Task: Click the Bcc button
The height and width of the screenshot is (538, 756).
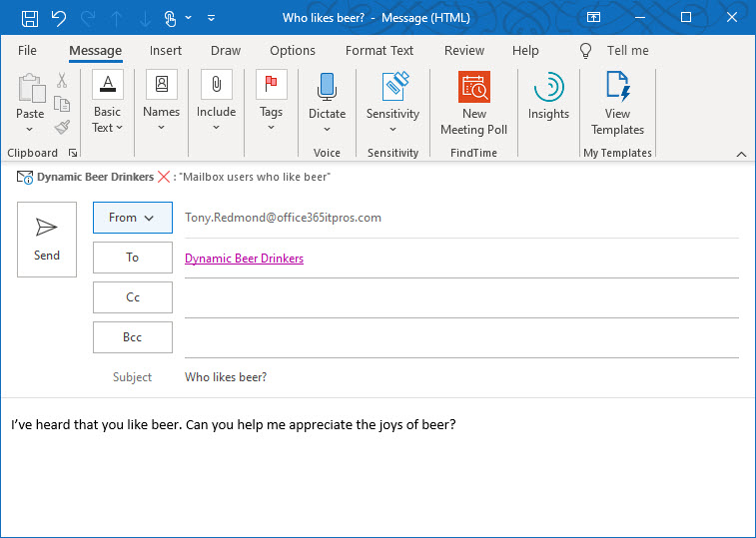Action: pos(132,337)
